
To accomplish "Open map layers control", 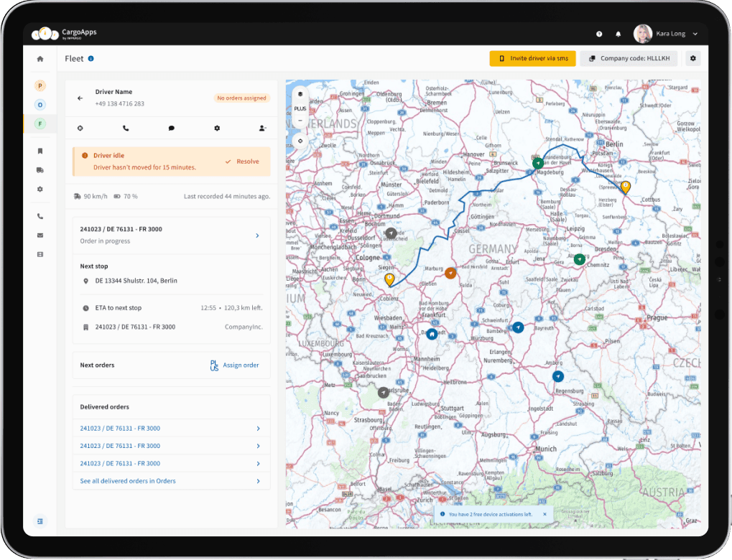I will point(300,94).
